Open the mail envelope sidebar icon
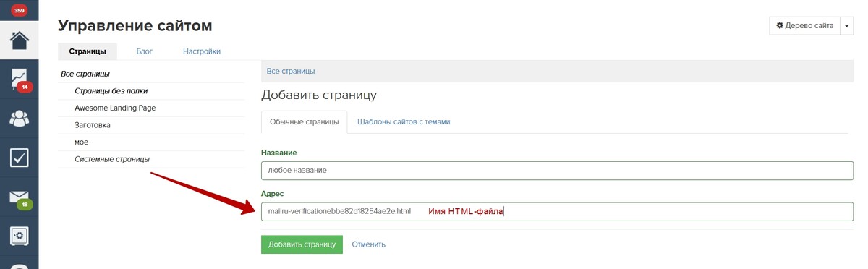Viewport: 868px width, 269px height. (20, 197)
